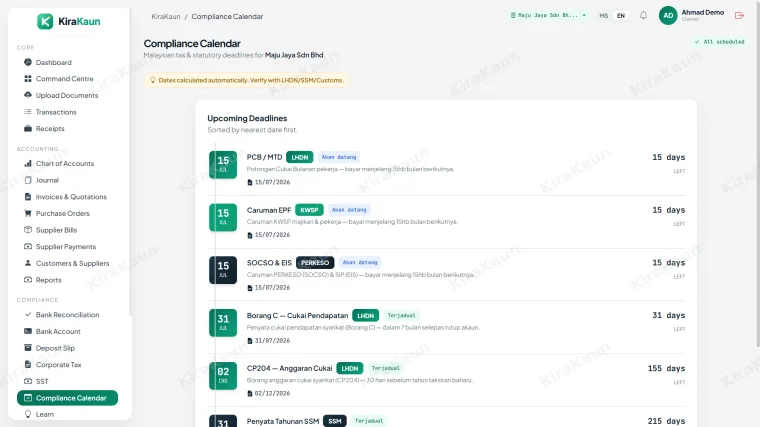Click the lightbulb icon in the dates notice
The image size is (760, 427).
[x=153, y=80]
